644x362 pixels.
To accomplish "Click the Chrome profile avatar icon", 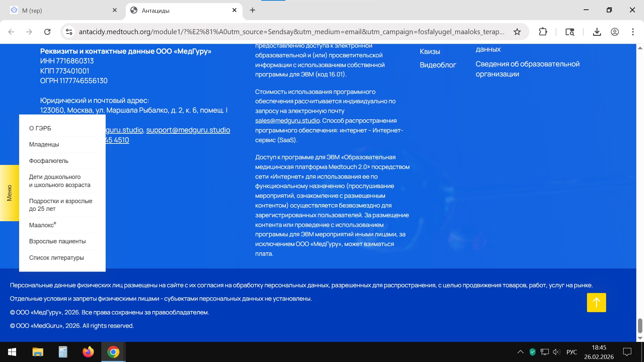I will point(614,32).
